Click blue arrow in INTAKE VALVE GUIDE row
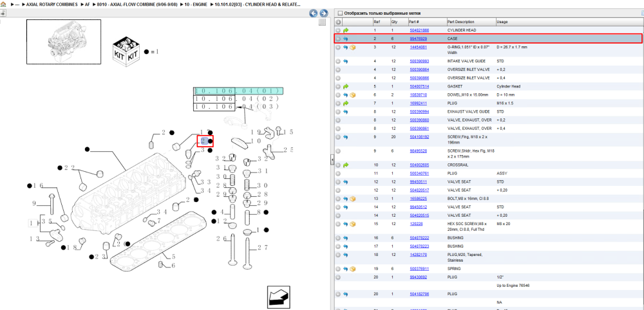This screenshot has width=644, height=310. tap(345, 62)
